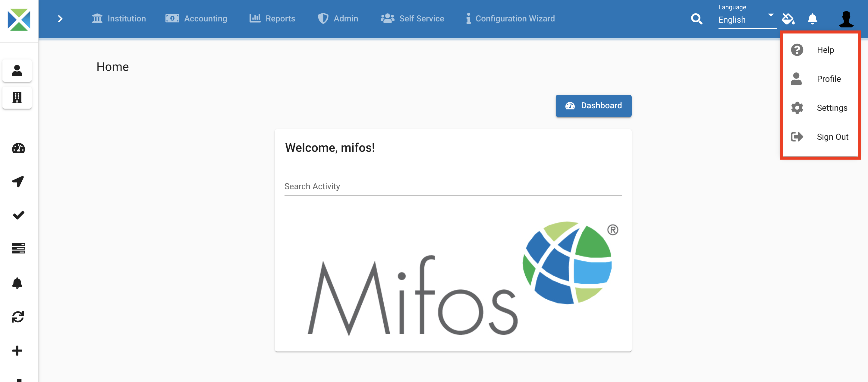Click the user avatar icon
Viewport: 868px width, 382px height.
[846, 19]
